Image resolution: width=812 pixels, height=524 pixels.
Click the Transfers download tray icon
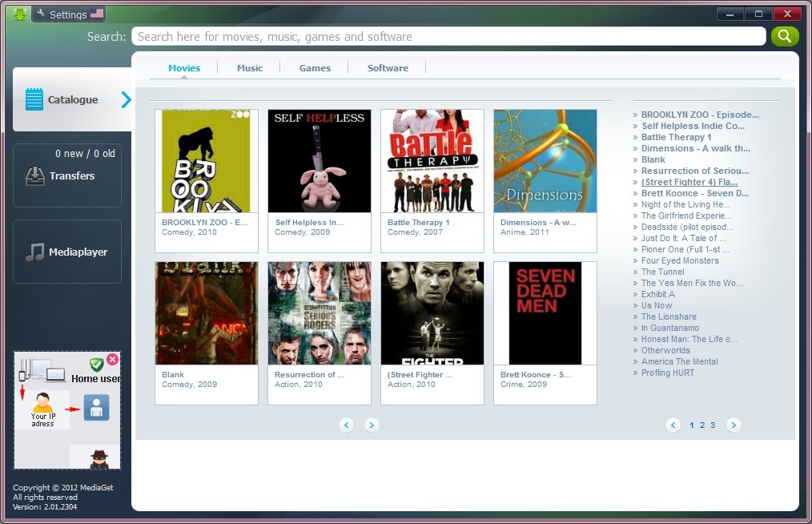34,175
